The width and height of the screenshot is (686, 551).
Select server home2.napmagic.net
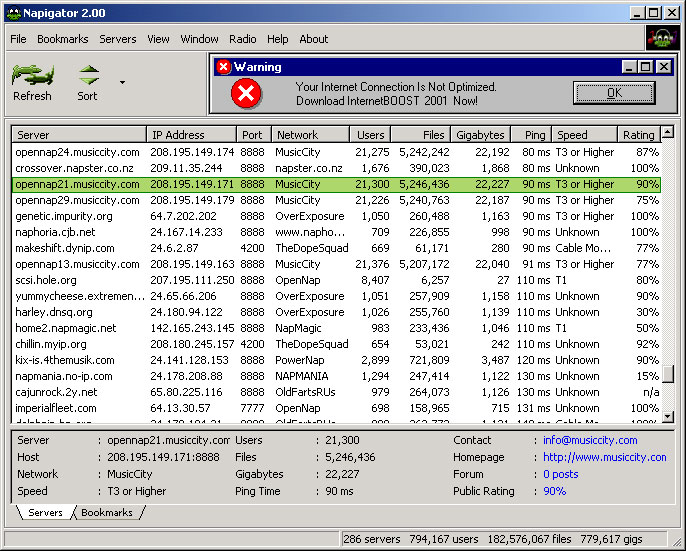coord(336,328)
